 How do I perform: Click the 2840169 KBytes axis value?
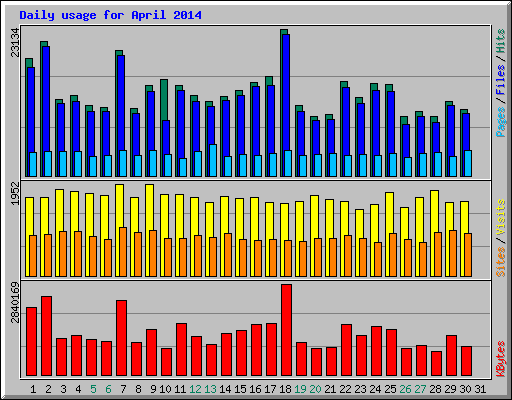tap(15, 303)
